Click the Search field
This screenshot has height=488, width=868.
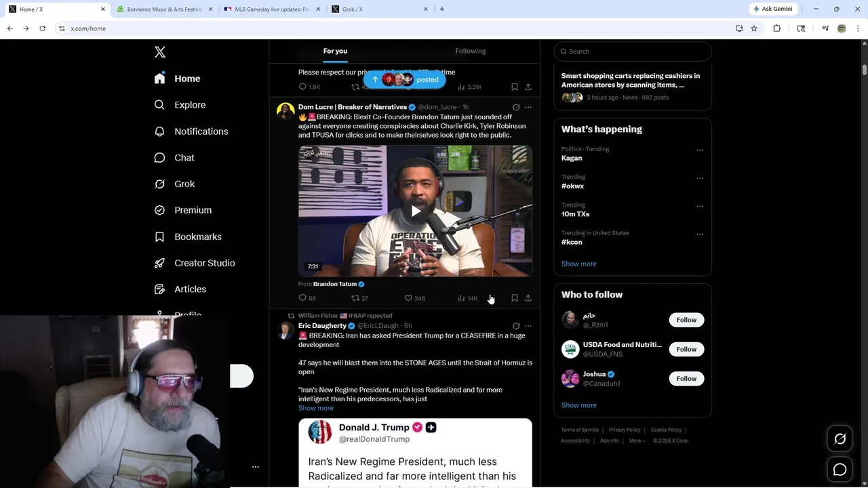(633, 52)
